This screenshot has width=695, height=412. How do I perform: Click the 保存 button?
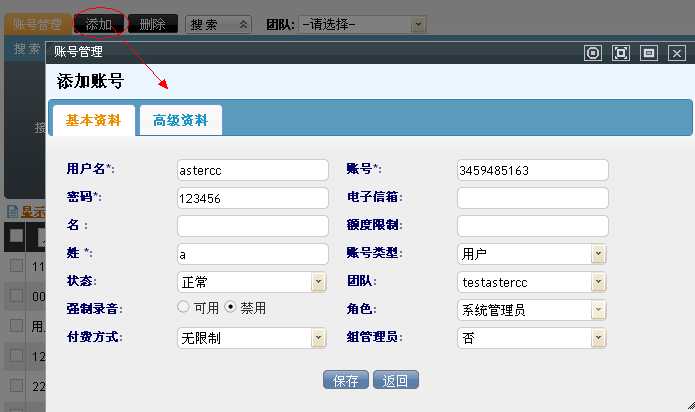coord(346,380)
